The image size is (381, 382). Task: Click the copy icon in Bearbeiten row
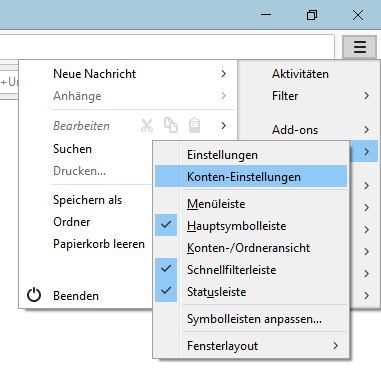point(171,125)
